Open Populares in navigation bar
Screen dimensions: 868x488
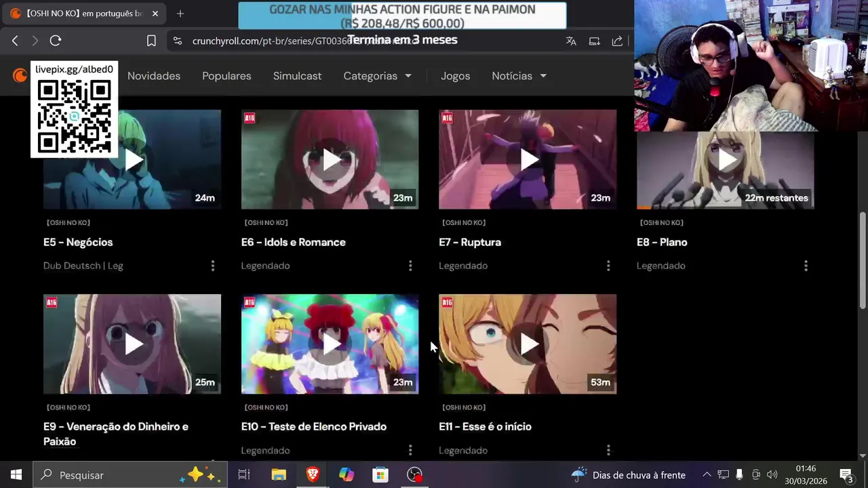click(x=226, y=76)
